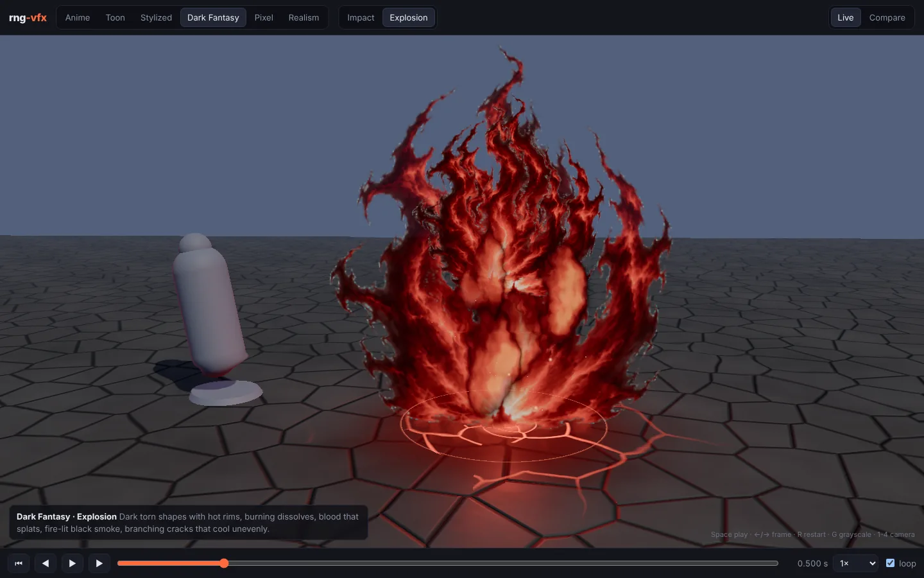Switch to Compare view mode
This screenshot has width=924, height=578.
[887, 17]
